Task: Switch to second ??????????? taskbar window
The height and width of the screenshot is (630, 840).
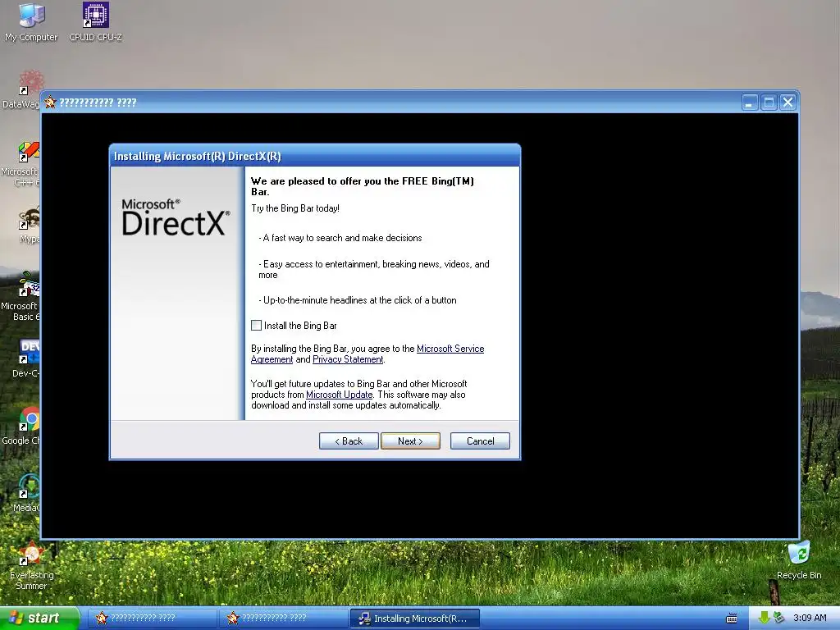Action: [x=282, y=618]
